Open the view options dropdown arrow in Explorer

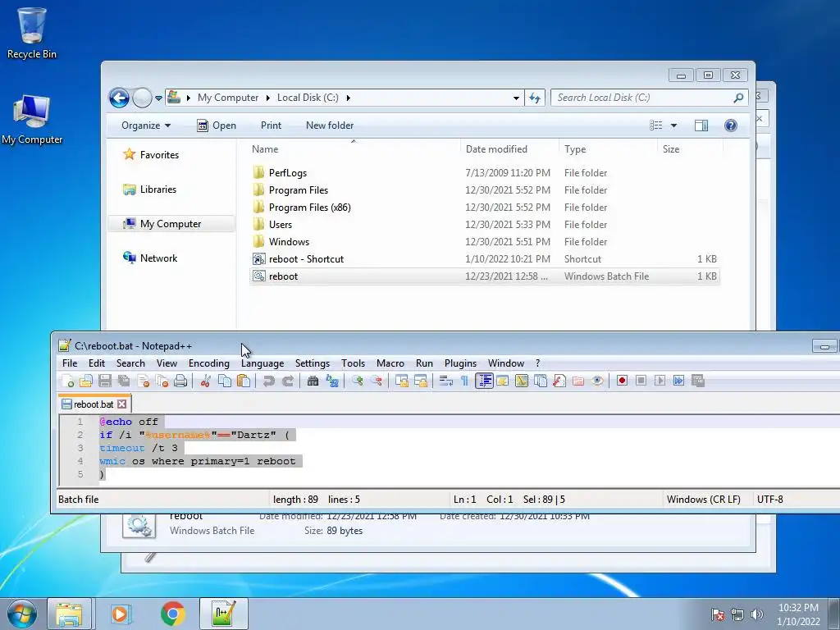tap(674, 126)
